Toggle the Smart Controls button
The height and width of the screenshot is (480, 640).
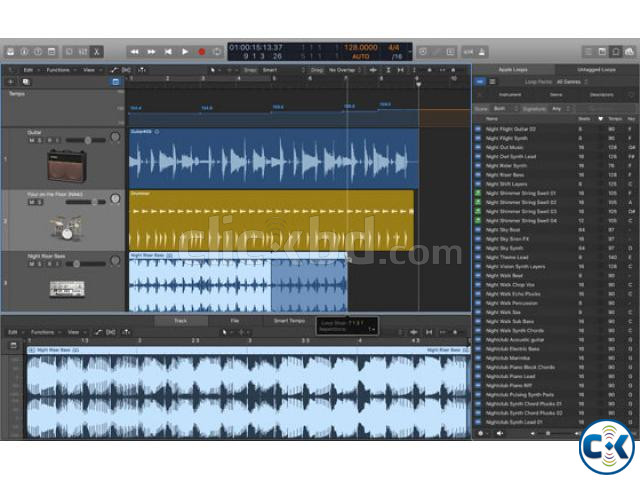[x=69, y=52]
